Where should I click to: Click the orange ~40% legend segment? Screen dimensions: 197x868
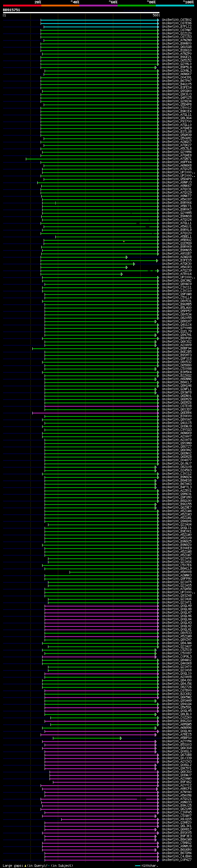point(60,6)
